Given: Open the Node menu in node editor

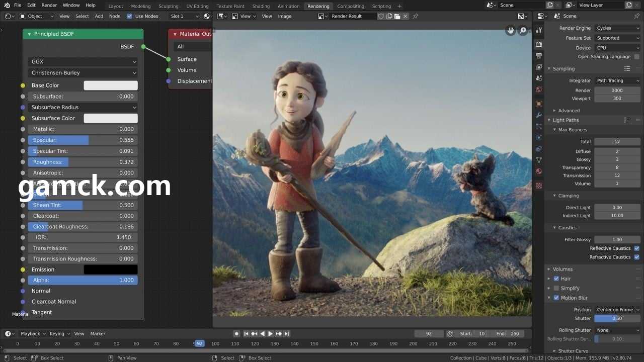Looking at the screenshot, I should point(115,16).
